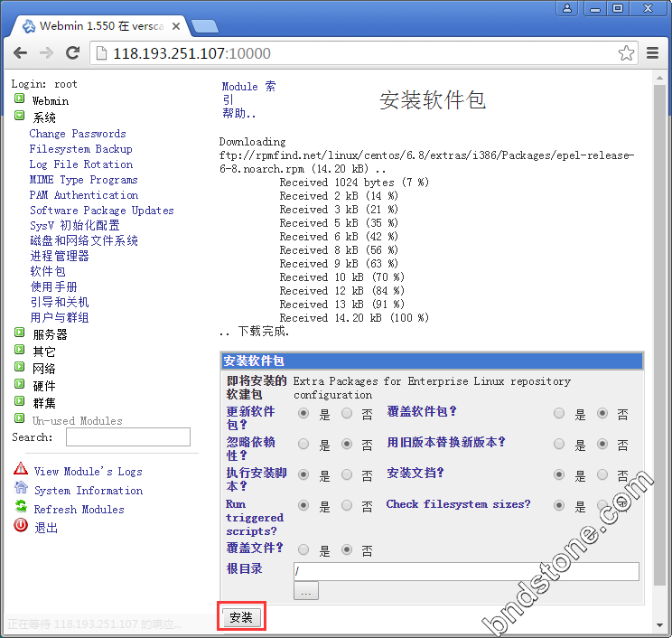
Task: Open SysV 初始化配置 module
Action: (75, 226)
